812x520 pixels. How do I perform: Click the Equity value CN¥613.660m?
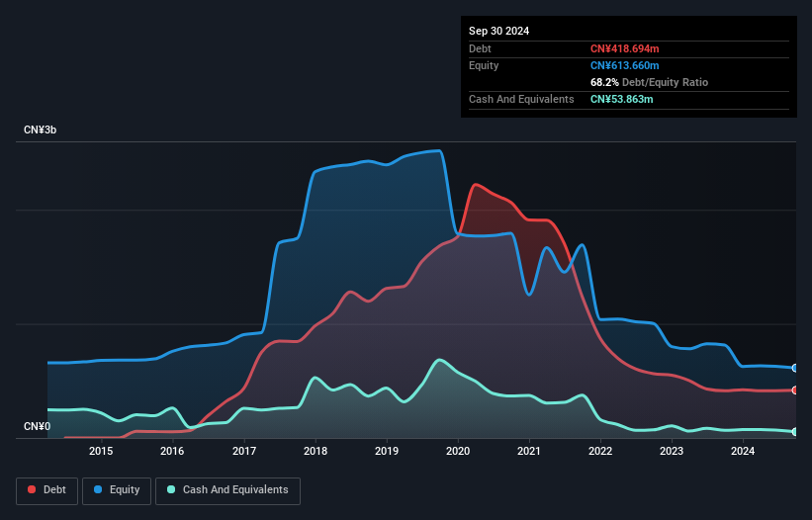pos(624,65)
